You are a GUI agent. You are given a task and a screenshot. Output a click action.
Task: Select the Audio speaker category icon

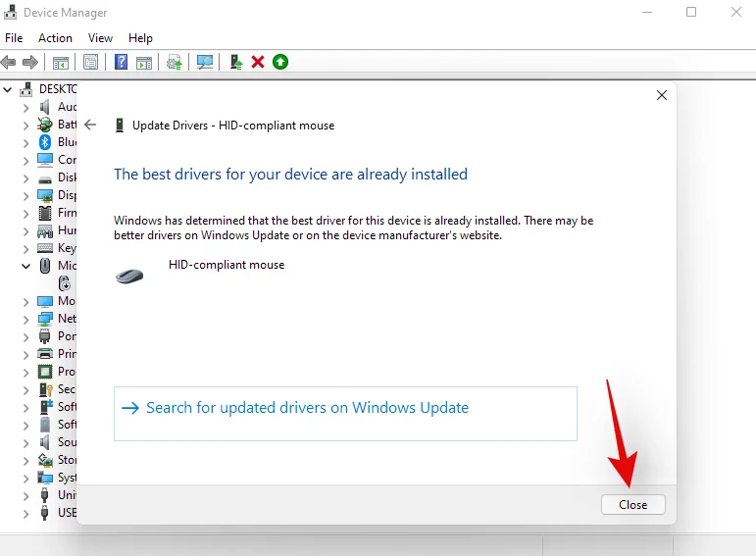(x=45, y=107)
